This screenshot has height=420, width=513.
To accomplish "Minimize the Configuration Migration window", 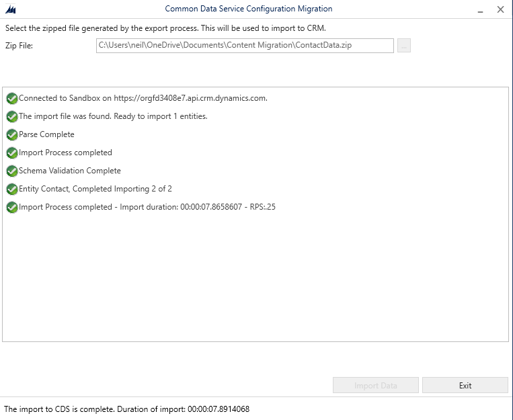I will (x=480, y=9).
